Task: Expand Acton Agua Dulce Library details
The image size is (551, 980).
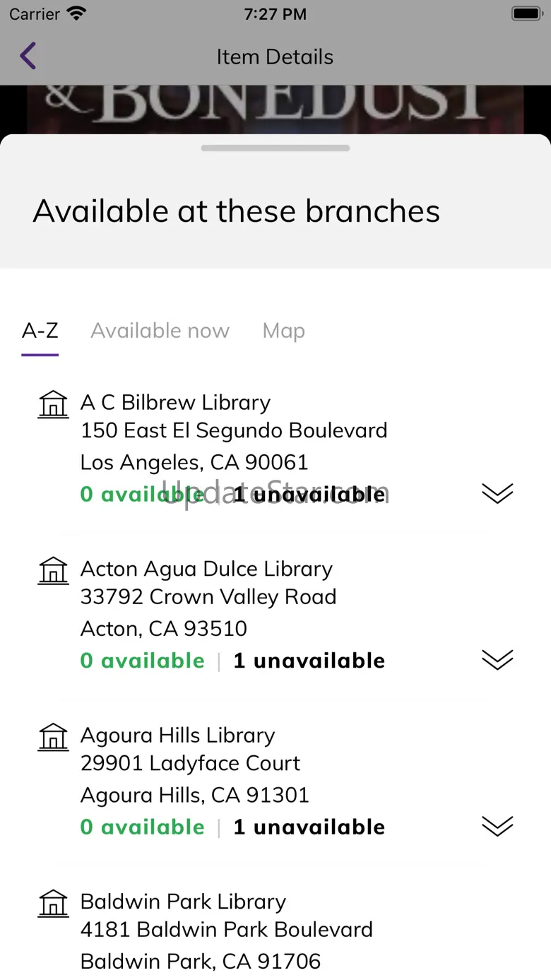Action: (497, 660)
